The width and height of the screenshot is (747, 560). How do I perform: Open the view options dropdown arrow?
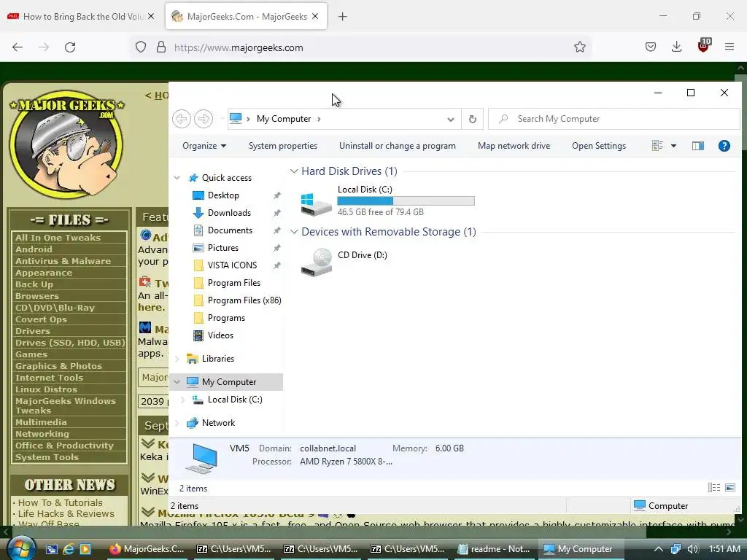tap(673, 146)
